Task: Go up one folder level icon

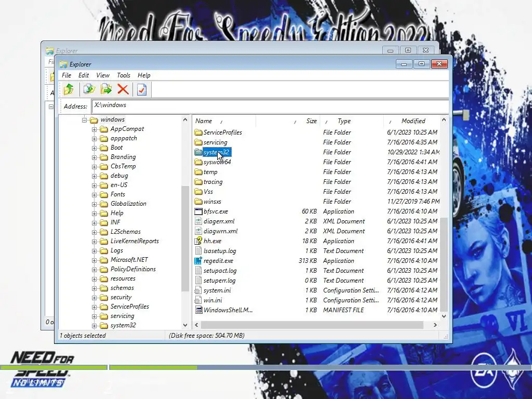Action: tap(69, 89)
